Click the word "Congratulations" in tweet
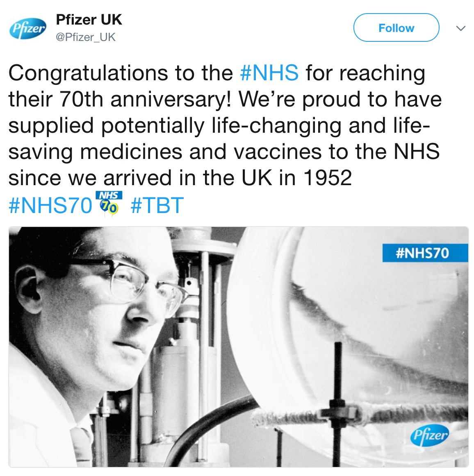This screenshot has width=474, height=476. 88,73
